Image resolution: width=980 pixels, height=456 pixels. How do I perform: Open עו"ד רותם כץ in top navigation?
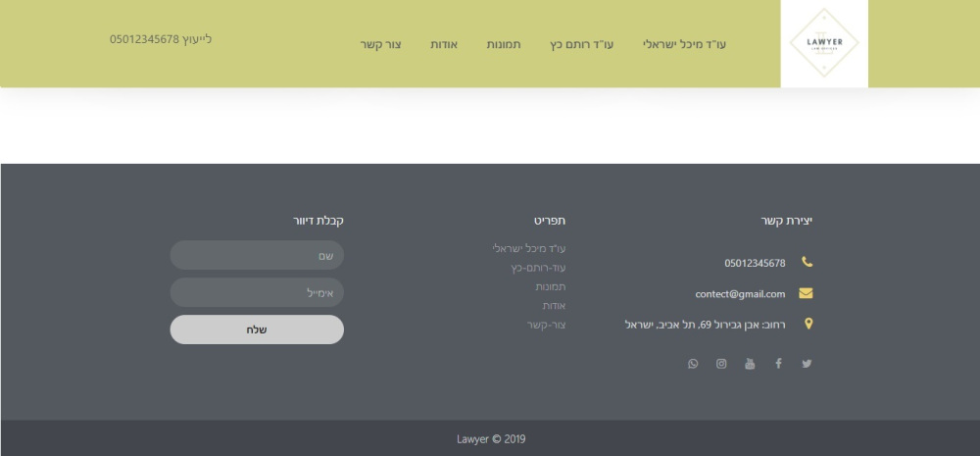(581, 45)
